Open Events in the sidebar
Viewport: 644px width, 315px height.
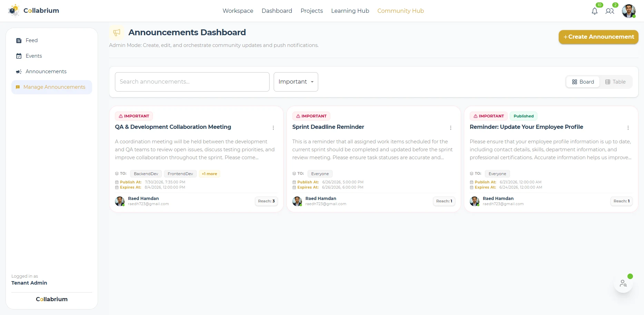[52, 56]
